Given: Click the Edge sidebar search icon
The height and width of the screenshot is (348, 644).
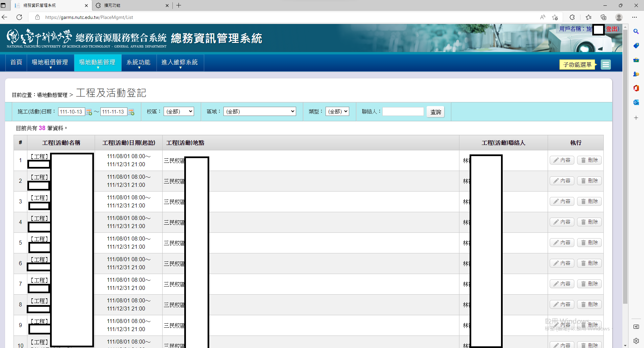Looking at the screenshot, I should 636,31.
